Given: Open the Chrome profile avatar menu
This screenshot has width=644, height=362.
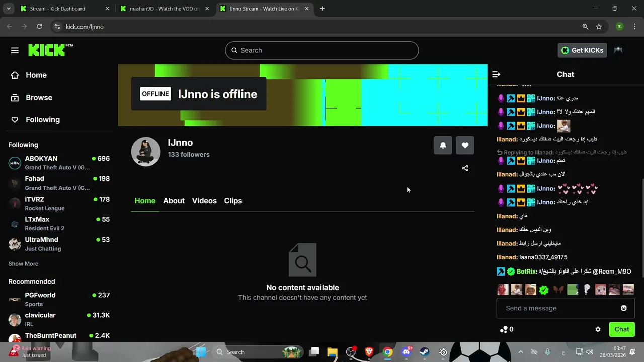Looking at the screenshot, I should [x=619, y=27].
